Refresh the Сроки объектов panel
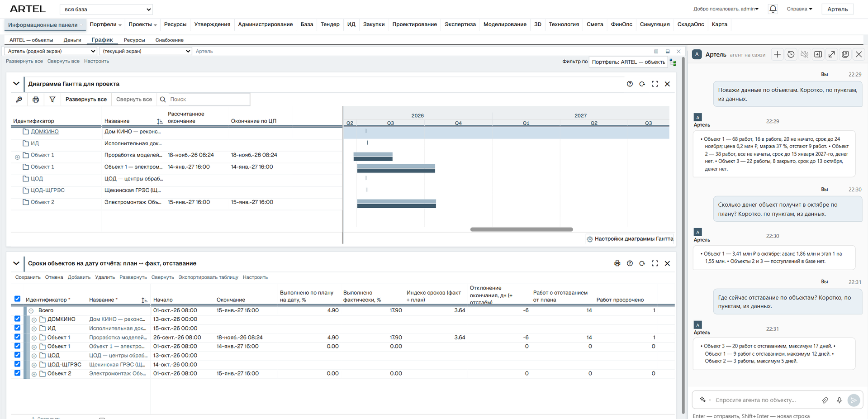 642,263
